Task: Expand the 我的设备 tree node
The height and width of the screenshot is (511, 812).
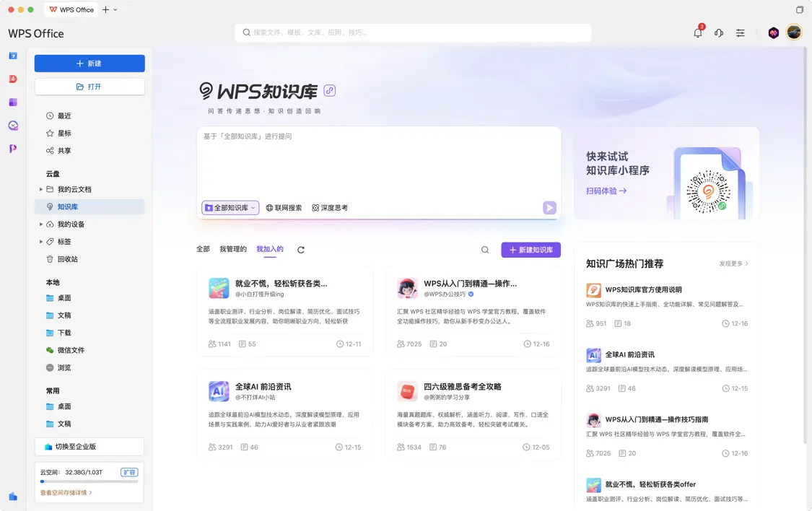Action: click(41, 224)
